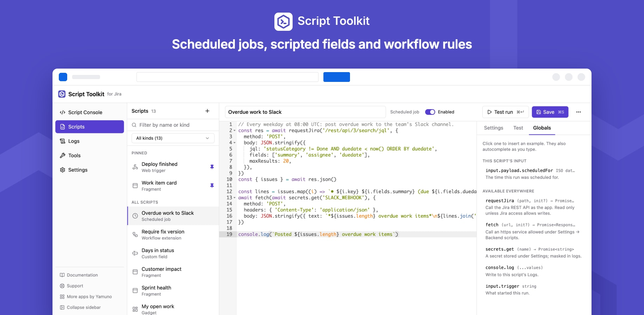Open Tools in the sidebar

pos(90,155)
